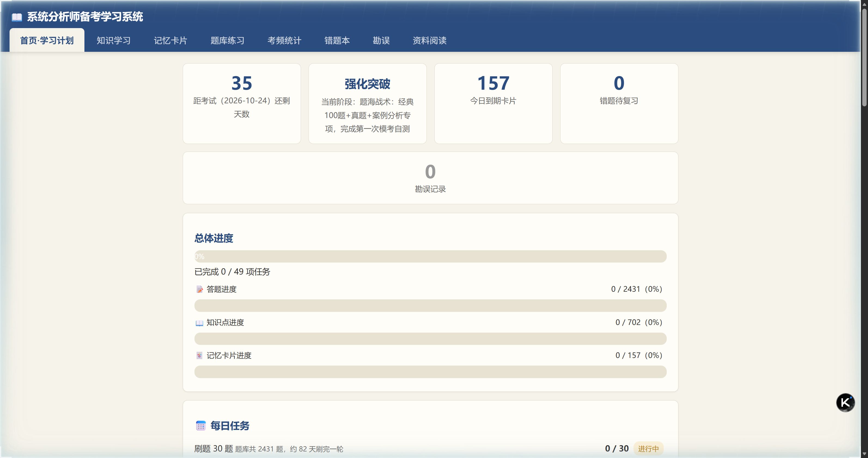868x458 pixels.
Task: Click the floating K assistant icon
Action: click(x=845, y=402)
